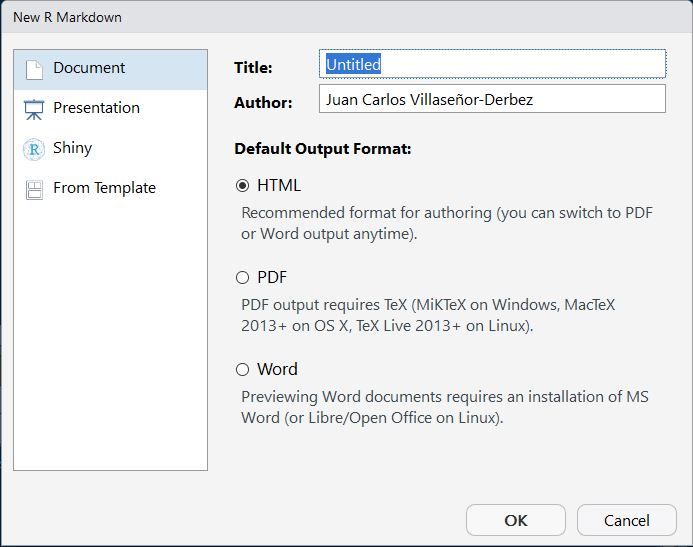Click the 'Title:' field label
This screenshot has height=547, width=693.
[x=253, y=68]
